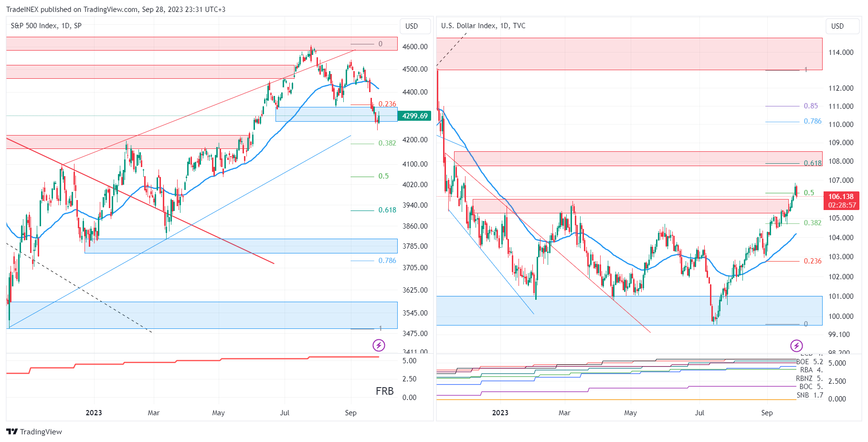Click the RBNZ rate label
Screen dimensions: 868x442
click(x=809, y=379)
